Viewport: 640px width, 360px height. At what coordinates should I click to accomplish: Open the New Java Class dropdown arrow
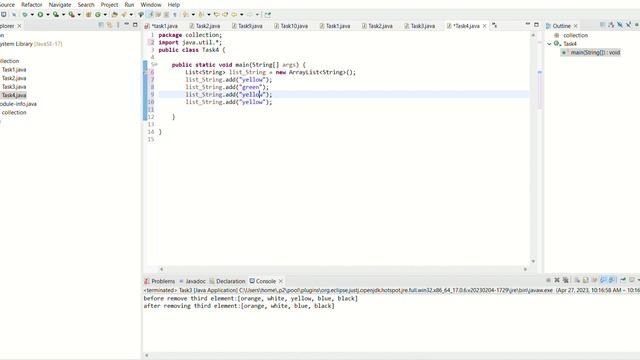pyautogui.click(x=105, y=15)
